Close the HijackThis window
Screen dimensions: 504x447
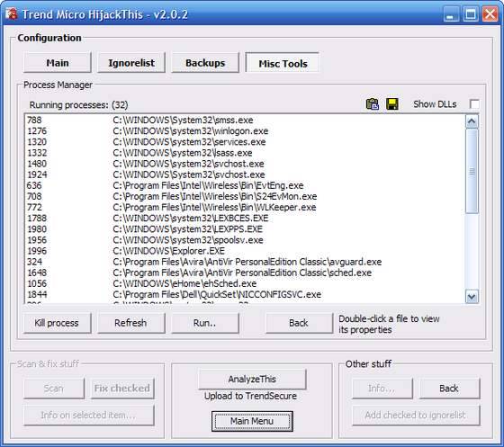point(490,14)
